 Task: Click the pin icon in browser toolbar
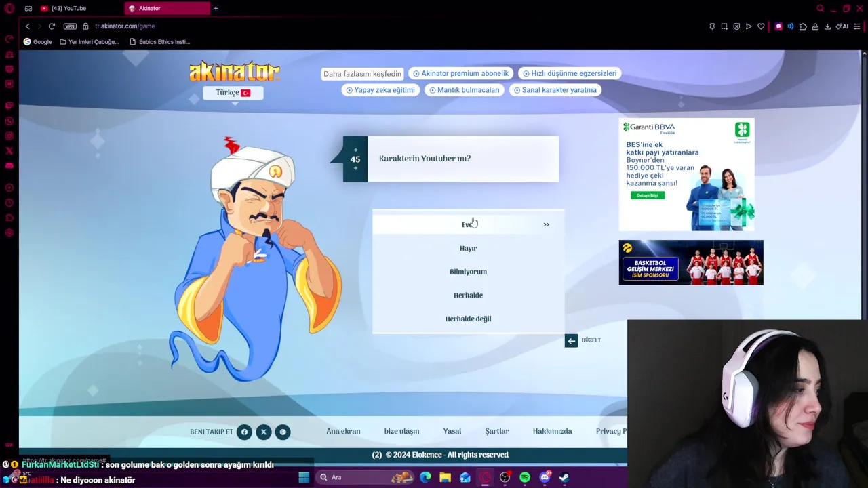712,26
